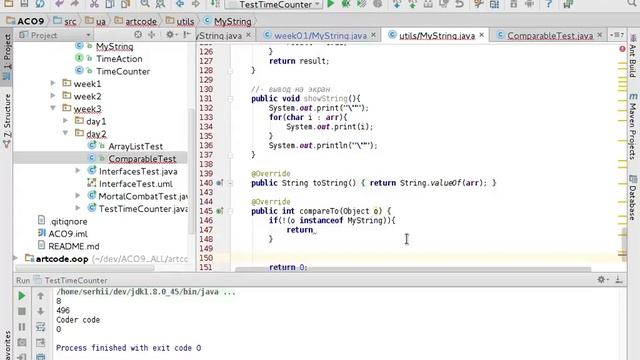Viewport: 640px width, 360px height.
Task: Collapse the day2 folder
Action: (x=66, y=133)
